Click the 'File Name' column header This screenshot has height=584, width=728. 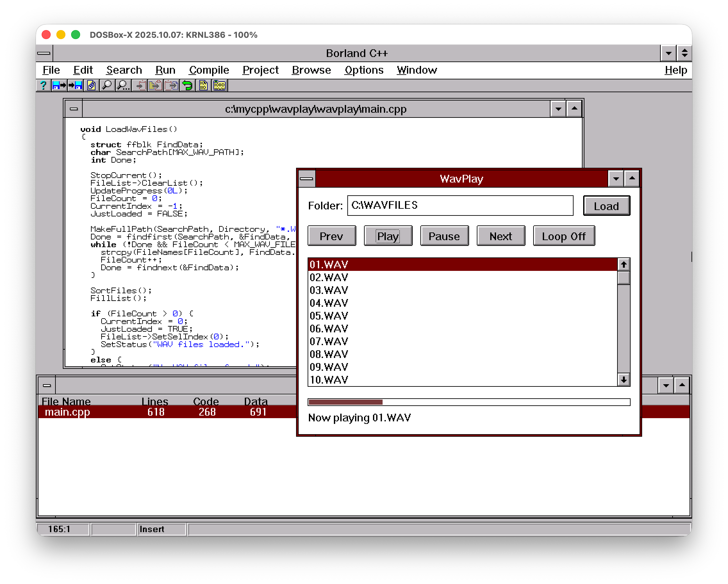66,401
